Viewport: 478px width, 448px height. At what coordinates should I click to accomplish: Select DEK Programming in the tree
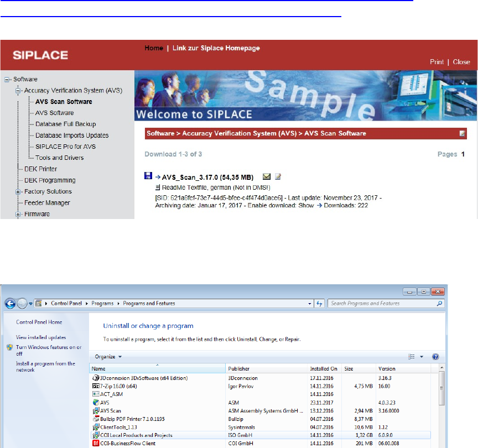(x=50, y=180)
